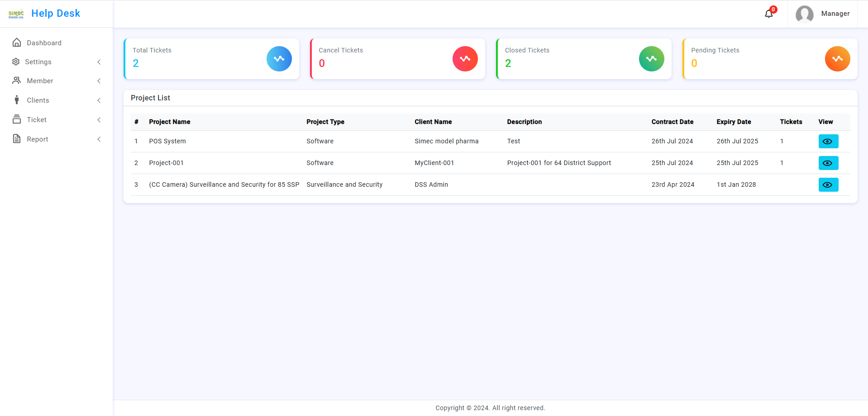
Task: Open the Report menu item
Action: 37,139
